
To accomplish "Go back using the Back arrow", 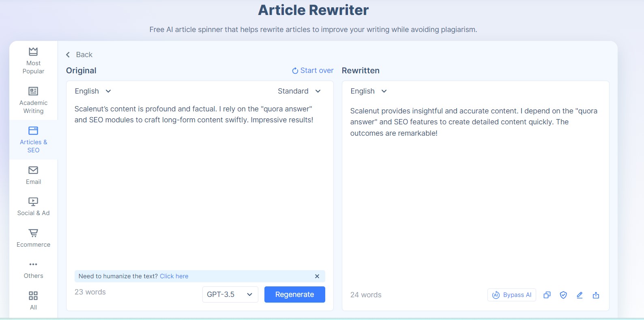I will 79,55.
